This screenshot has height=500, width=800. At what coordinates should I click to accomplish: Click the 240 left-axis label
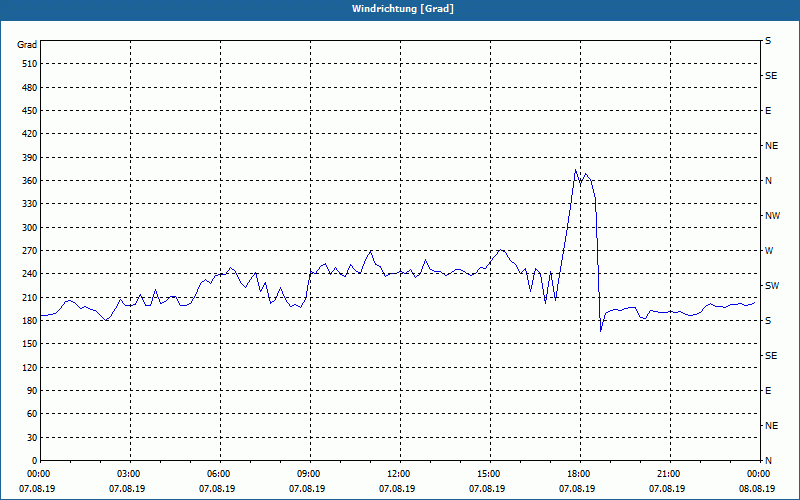pos(30,274)
